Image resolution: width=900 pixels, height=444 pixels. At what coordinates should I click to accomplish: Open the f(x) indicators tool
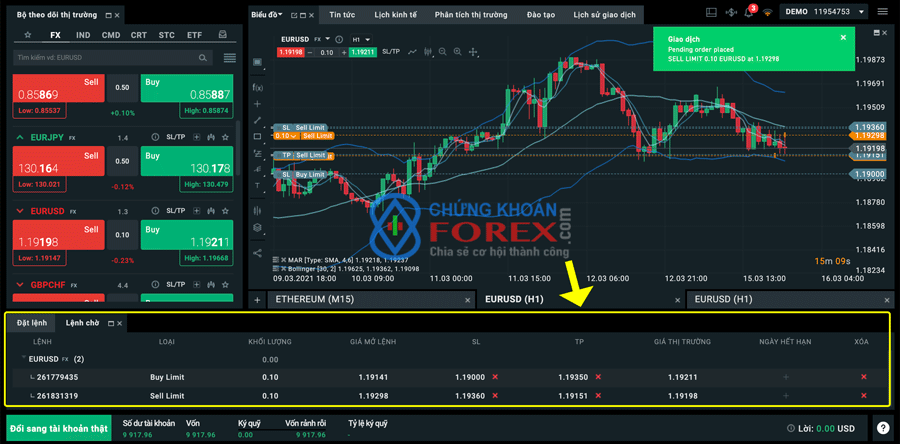coord(258,87)
